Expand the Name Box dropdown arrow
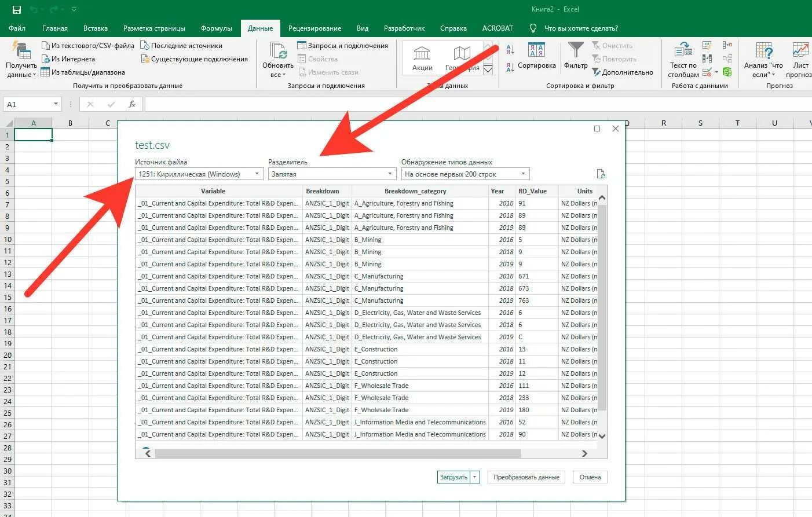Image resolution: width=812 pixels, height=517 pixels. click(x=56, y=104)
